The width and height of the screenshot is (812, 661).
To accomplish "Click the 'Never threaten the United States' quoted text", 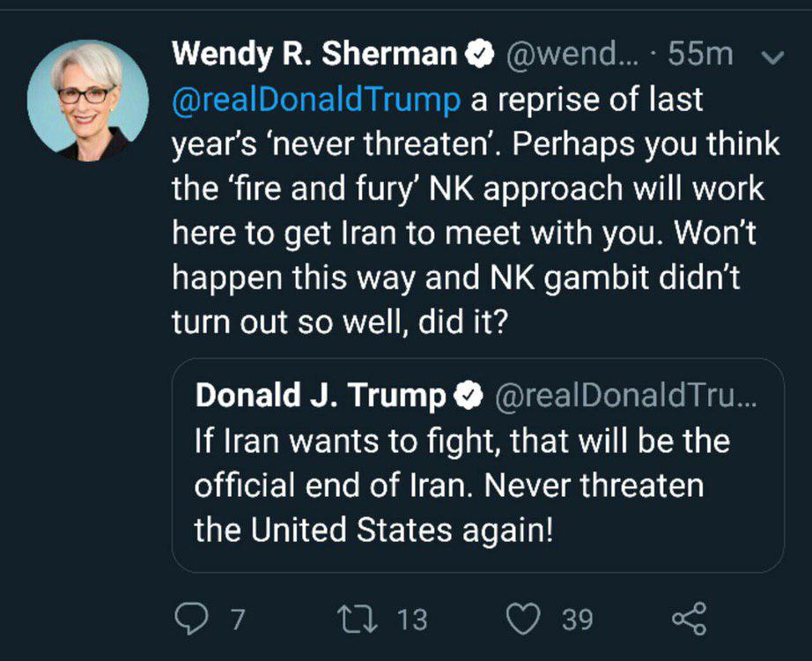I will coord(449,509).
